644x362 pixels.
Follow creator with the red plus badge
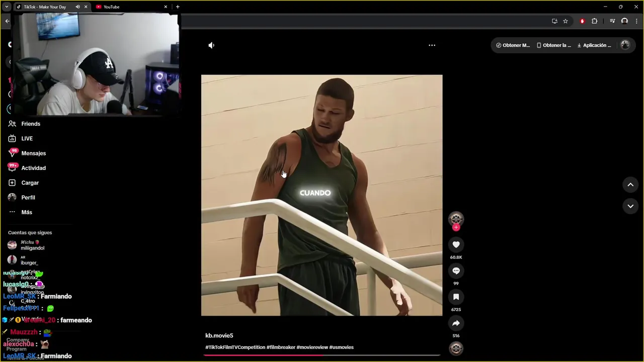pyautogui.click(x=456, y=227)
